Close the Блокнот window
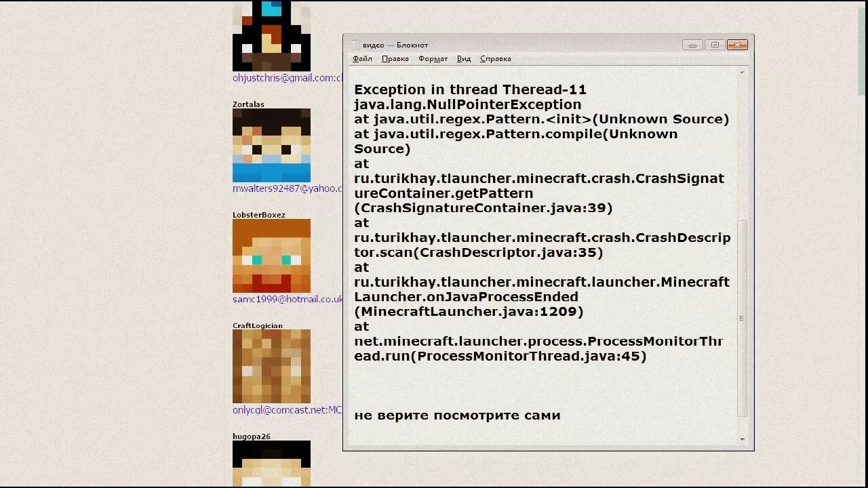 (x=737, y=45)
